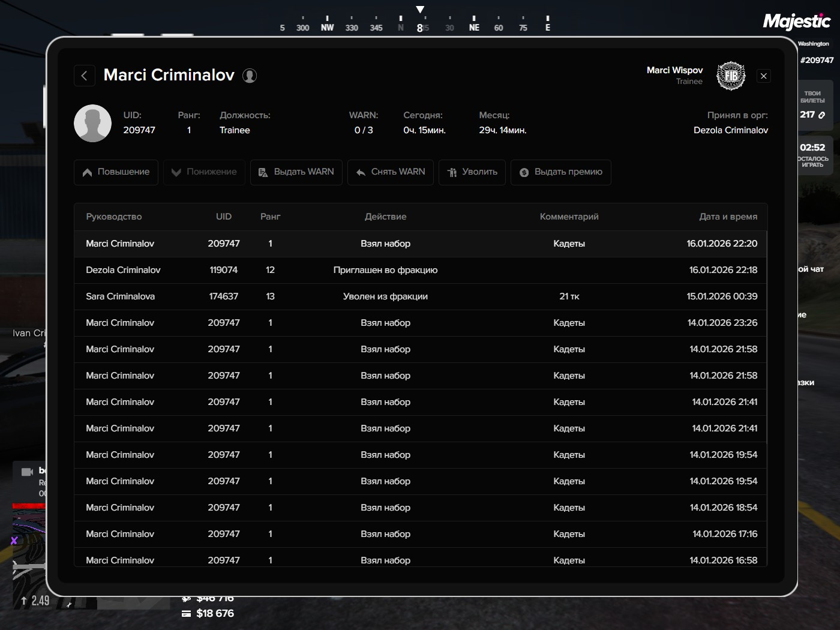Click the Уволен из фракции action cell

386,296
